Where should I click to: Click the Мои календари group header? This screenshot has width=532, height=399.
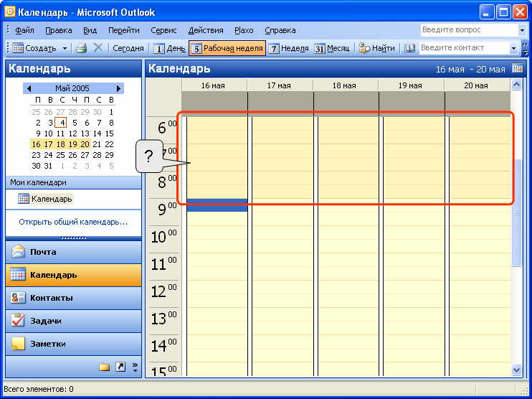[x=73, y=182]
